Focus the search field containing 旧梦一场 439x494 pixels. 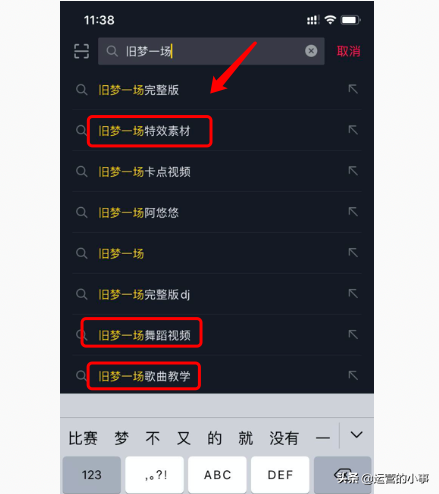click(211, 51)
